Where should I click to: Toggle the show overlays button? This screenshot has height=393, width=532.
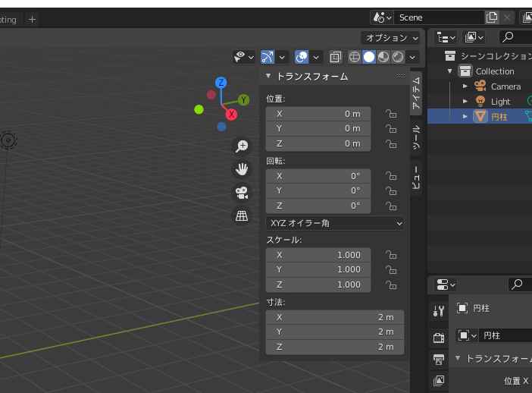(302, 57)
